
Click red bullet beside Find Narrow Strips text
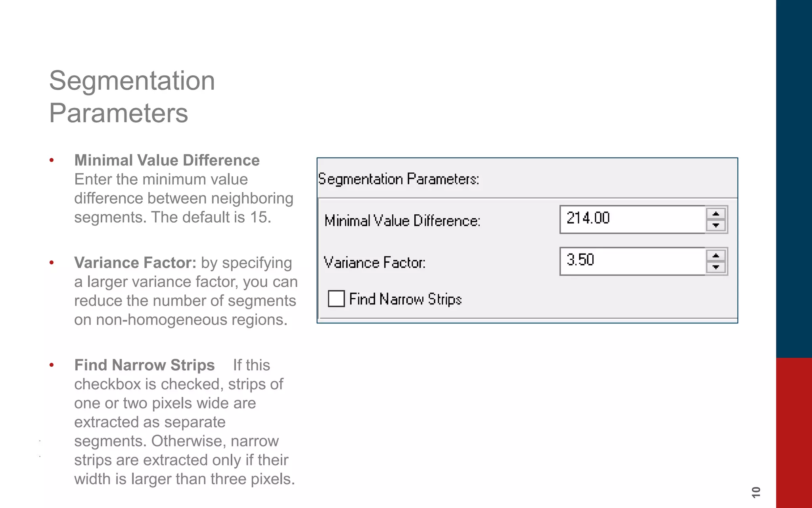point(52,365)
